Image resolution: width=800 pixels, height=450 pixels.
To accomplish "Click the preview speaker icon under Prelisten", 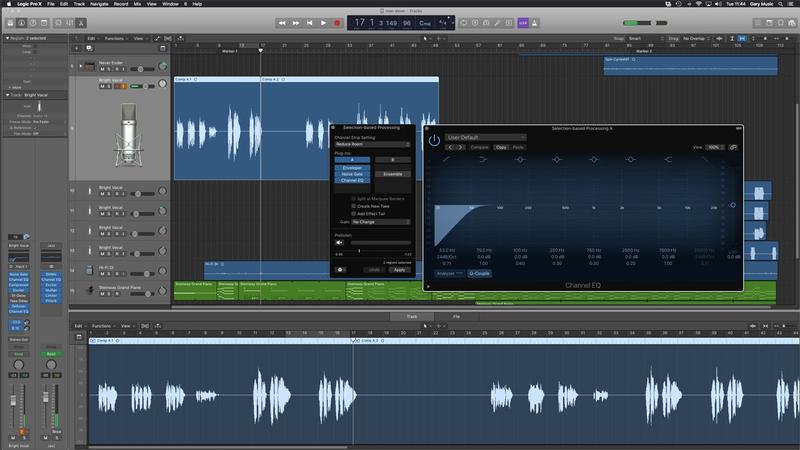I will (x=341, y=242).
